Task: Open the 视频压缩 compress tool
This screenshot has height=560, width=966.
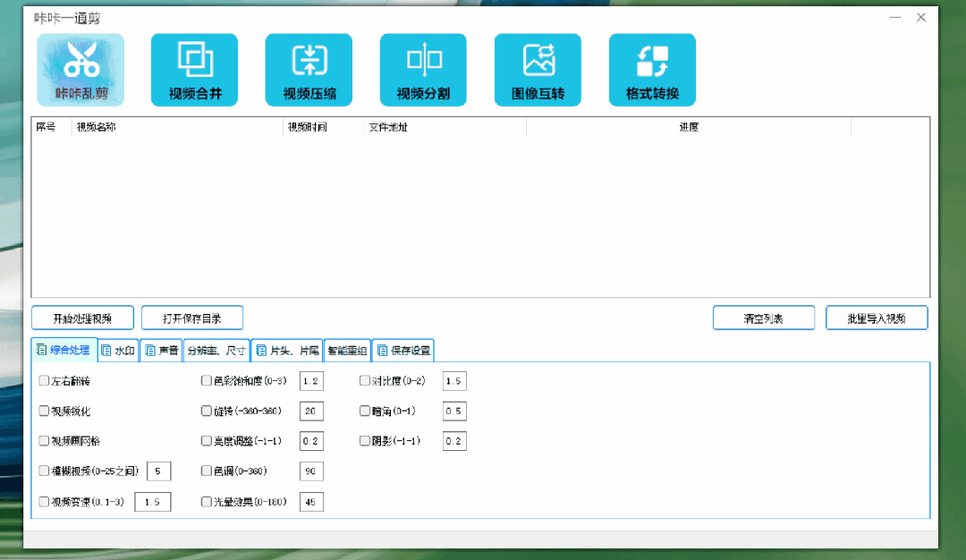Action: click(x=309, y=70)
